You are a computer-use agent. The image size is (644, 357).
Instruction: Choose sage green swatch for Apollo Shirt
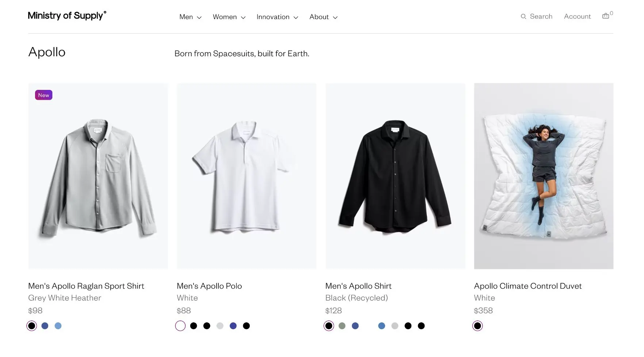point(342,326)
